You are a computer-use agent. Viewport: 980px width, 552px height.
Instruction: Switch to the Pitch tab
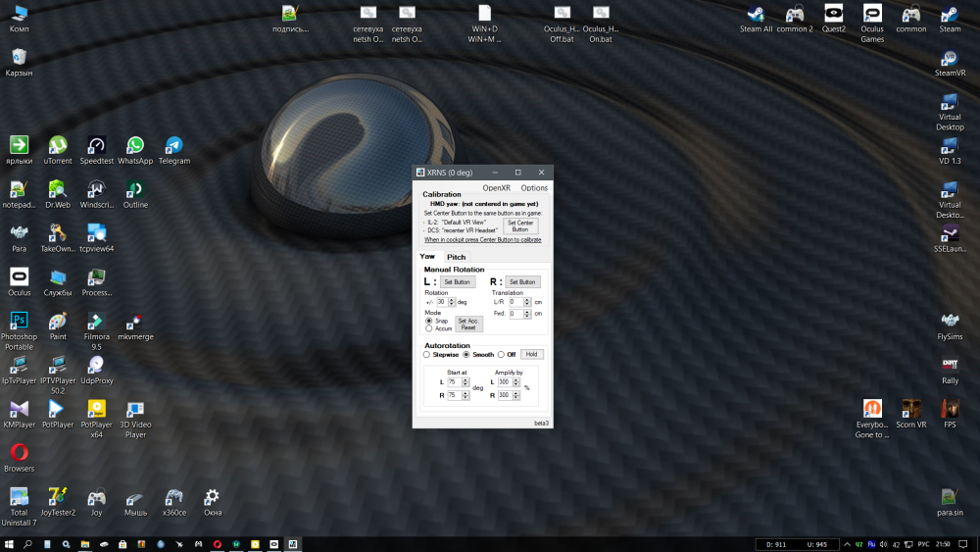(x=457, y=257)
